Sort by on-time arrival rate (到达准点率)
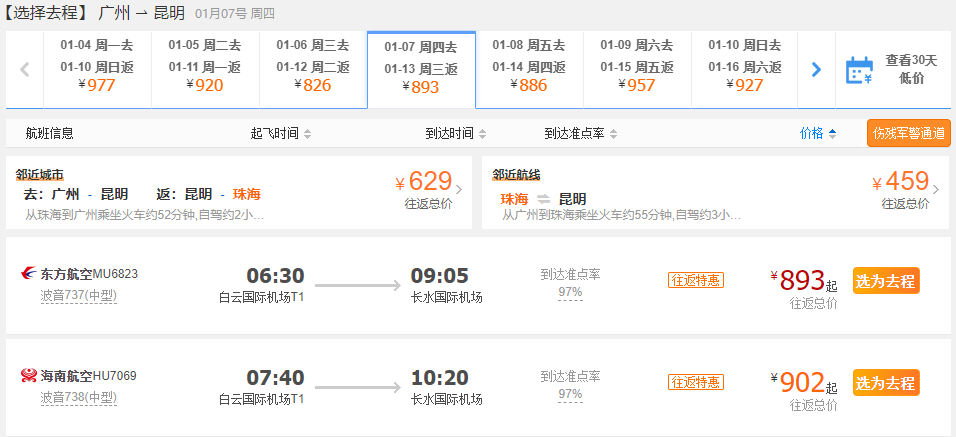956x437 pixels. click(x=580, y=133)
